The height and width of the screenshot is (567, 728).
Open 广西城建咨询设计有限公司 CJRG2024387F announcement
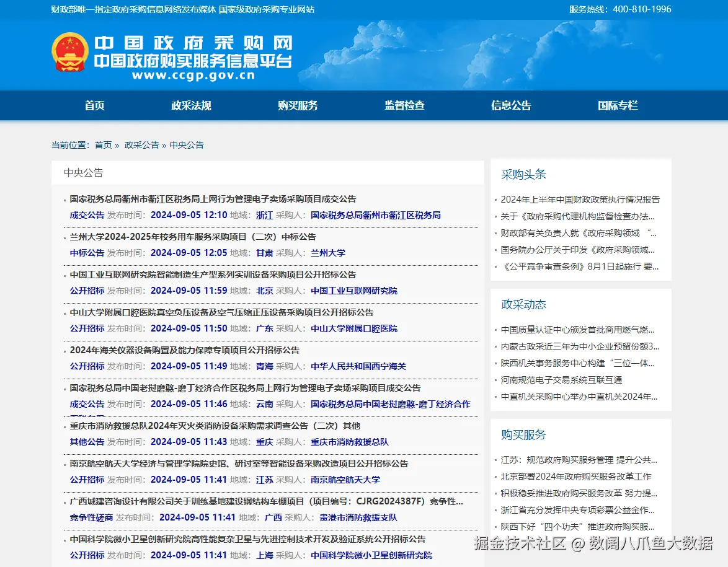(267, 501)
